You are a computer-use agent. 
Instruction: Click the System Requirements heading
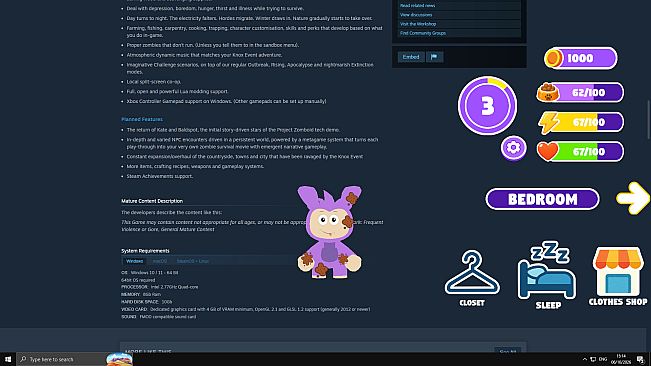[145, 251]
